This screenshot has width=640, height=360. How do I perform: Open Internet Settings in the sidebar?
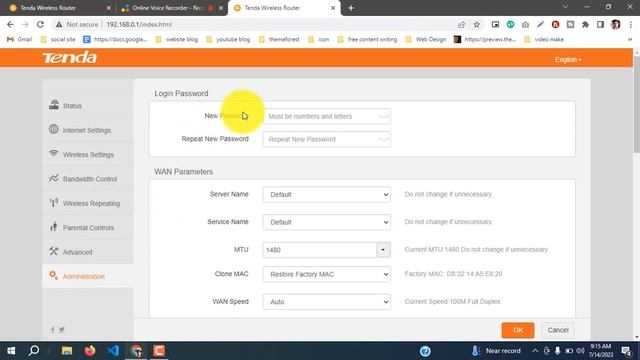pos(87,130)
